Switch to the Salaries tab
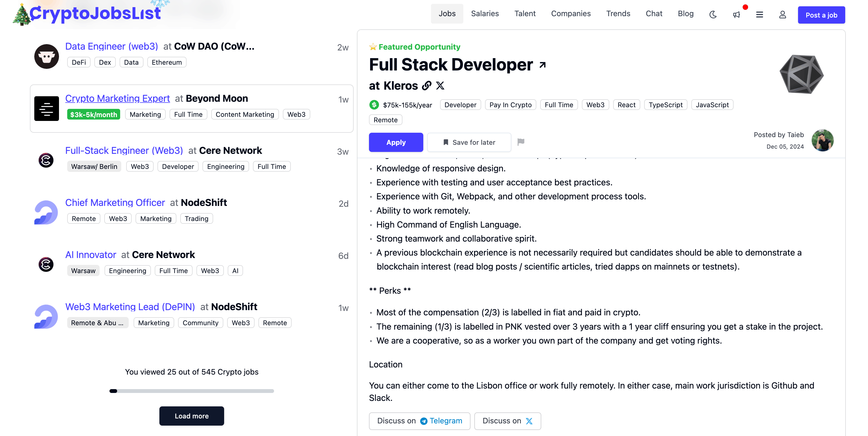Image resolution: width=868 pixels, height=436 pixels. point(485,13)
